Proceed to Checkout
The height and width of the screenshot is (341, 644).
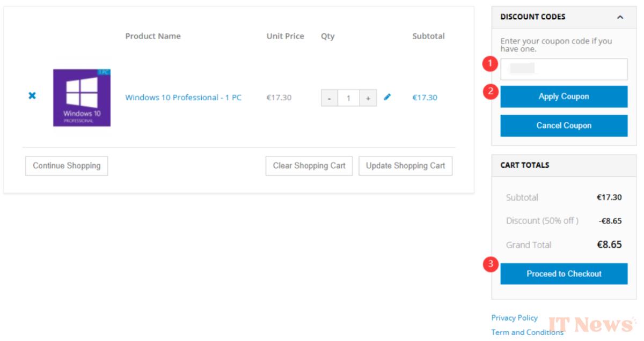click(x=564, y=273)
